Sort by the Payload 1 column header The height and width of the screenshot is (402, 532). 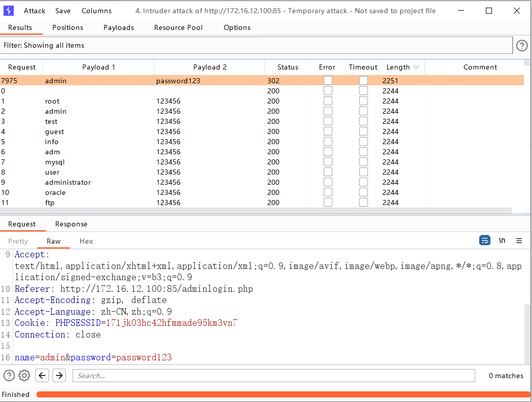click(x=99, y=67)
